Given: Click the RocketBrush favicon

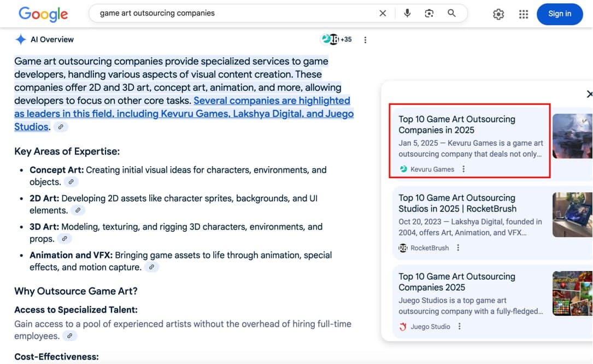Looking at the screenshot, I should coord(403,248).
